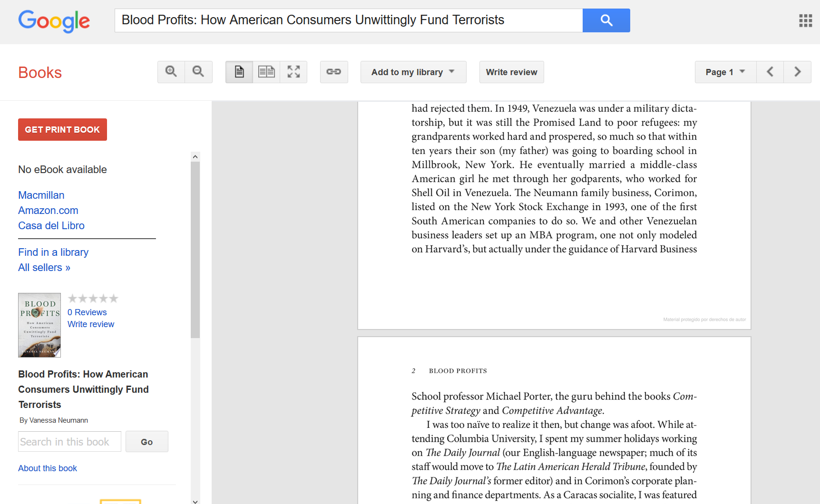
Task: Open the Casa del Libro link
Action: point(51,226)
